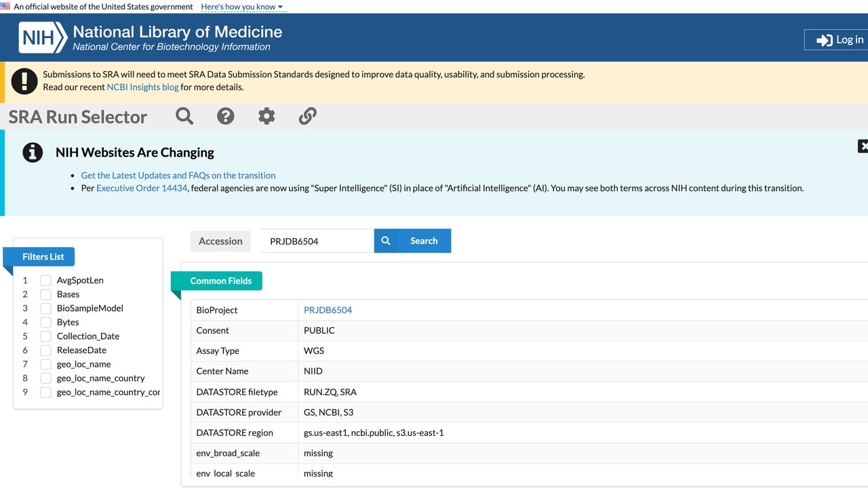Click the Accession label
The image size is (868, 488).
click(x=220, y=241)
